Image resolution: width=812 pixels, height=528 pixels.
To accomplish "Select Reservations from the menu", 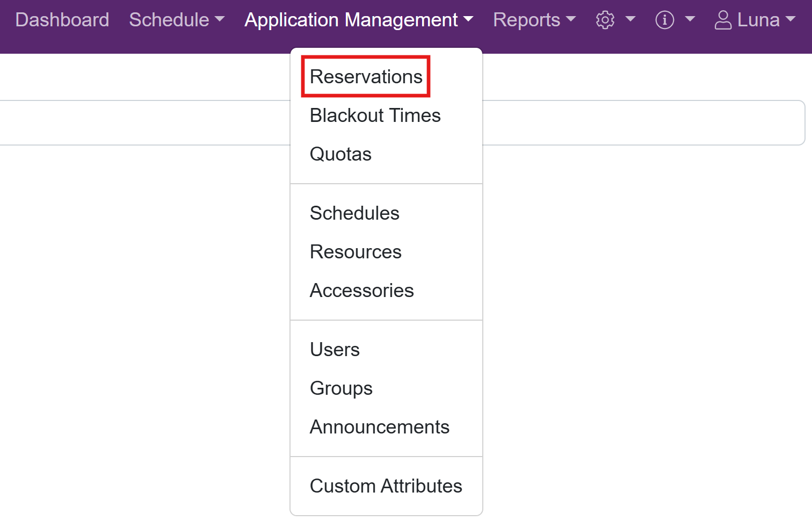I will pyautogui.click(x=366, y=77).
